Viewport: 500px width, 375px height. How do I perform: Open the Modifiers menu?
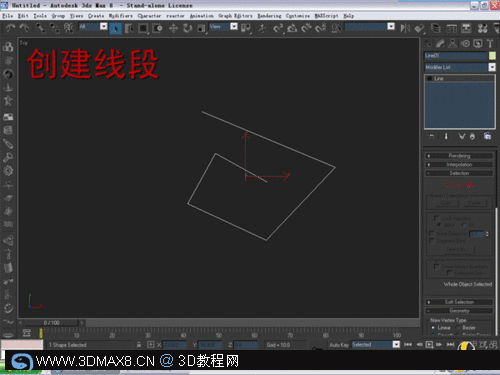121,16
